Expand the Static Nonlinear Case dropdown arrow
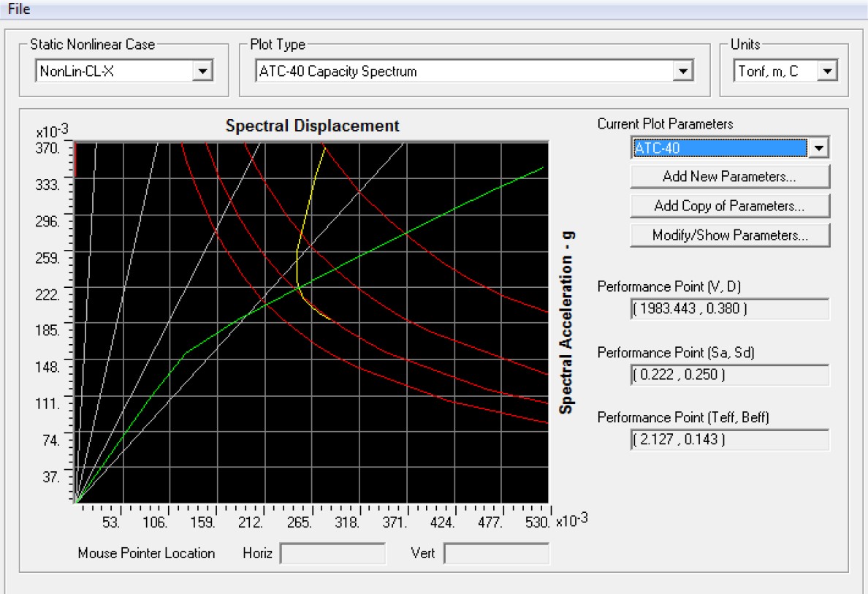The width and height of the screenshot is (868, 594). (x=202, y=71)
